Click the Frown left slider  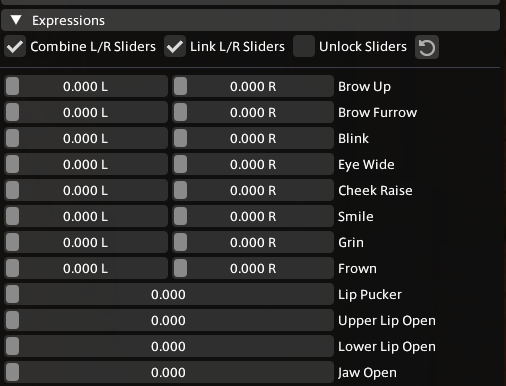point(86,268)
